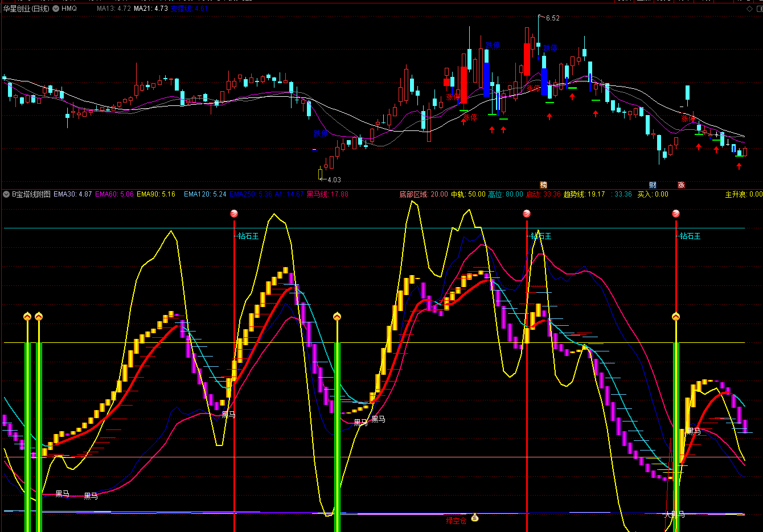Click the red 涨 marker icon
Viewport: 763px width, 532px height.
pos(681,185)
